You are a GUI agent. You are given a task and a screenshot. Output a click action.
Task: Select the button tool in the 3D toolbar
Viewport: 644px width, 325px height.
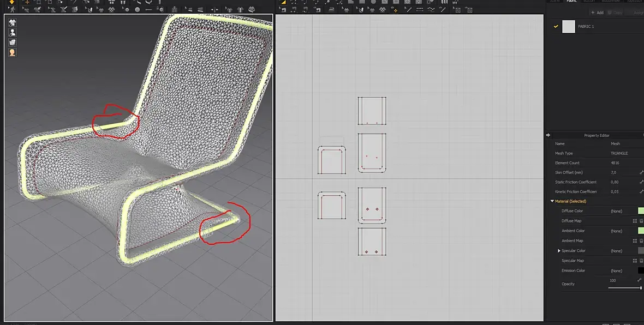[x=137, y=9]
